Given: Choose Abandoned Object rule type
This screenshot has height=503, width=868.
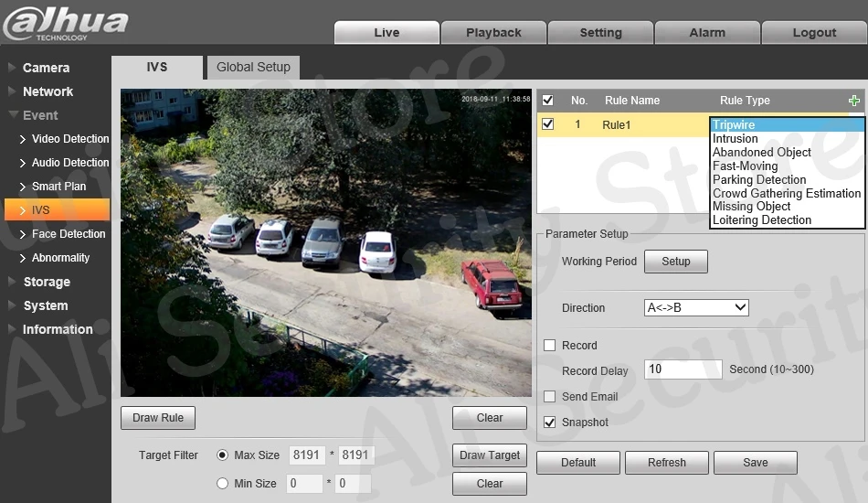Looking at the screenshot, I should click(787, 153).
